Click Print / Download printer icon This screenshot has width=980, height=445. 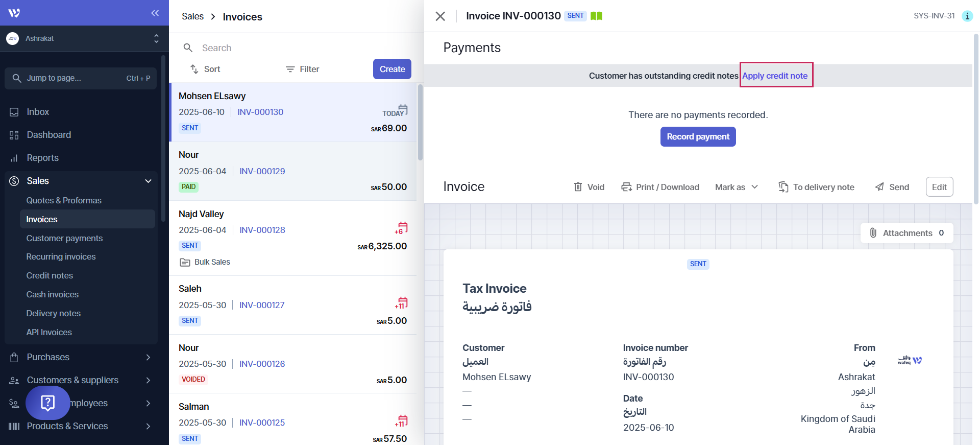626,187
